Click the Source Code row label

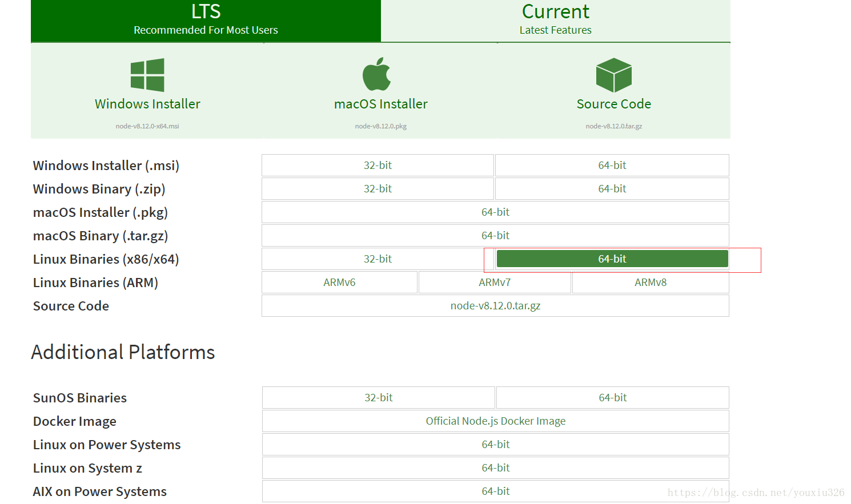[x=71, y=306]
